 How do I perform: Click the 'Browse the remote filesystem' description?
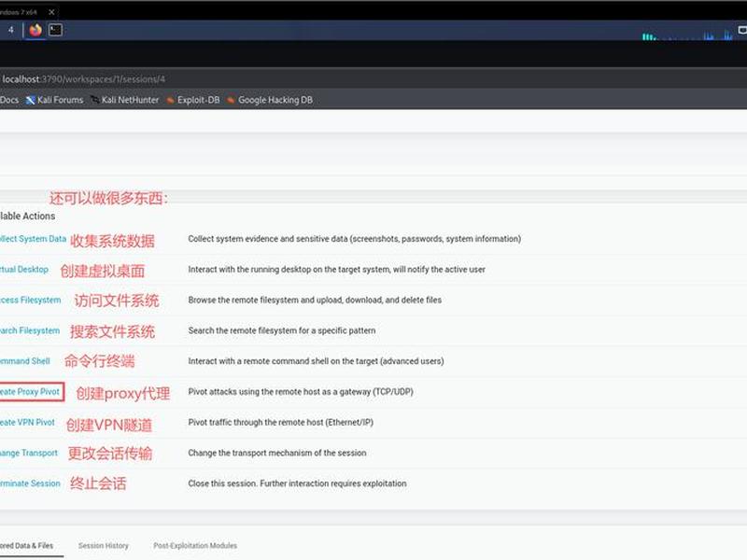[315, 300]
